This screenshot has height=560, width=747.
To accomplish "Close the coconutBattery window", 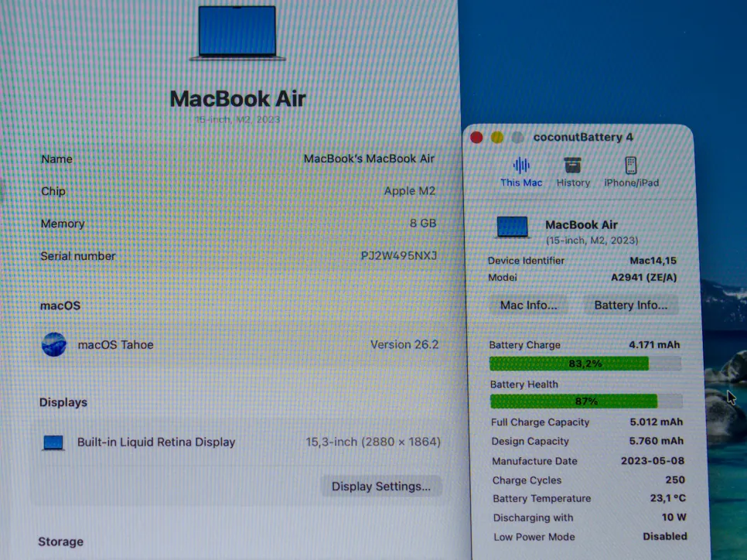I will tap(477, 138).
